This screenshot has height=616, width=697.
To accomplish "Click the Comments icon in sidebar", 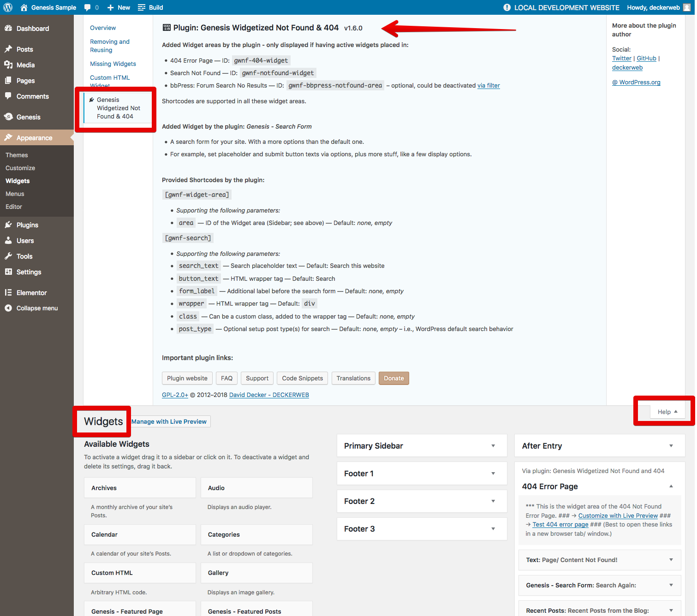I will pyautogui.click(x=8, y=96).
